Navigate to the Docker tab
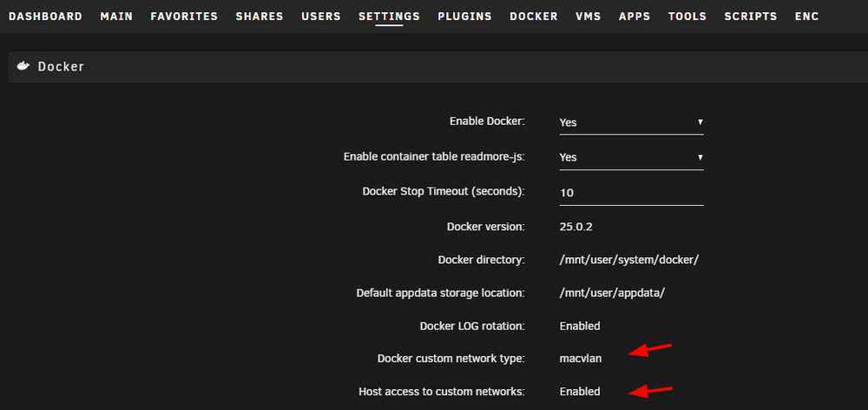This screenshot has height=410, width=868. [x=534, y=17]
